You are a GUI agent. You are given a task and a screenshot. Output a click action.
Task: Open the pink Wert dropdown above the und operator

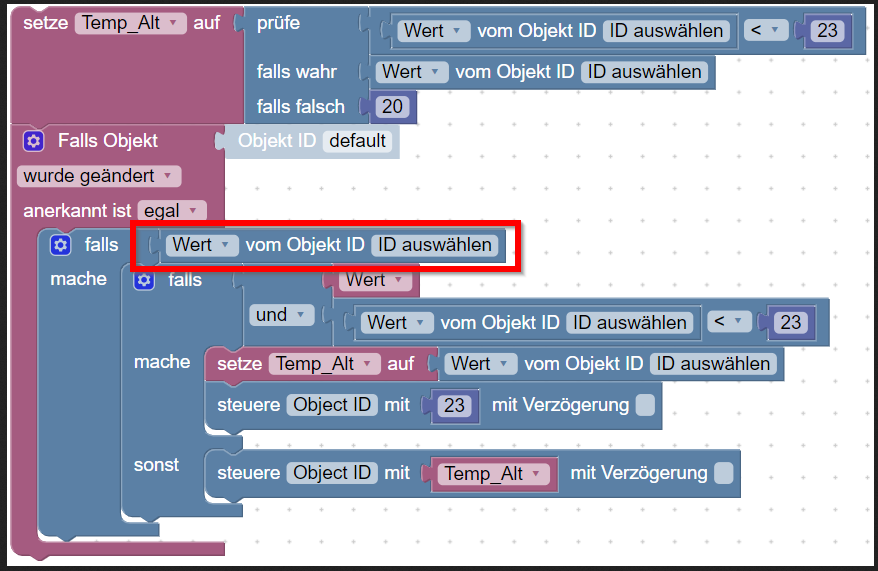point(376,279)
